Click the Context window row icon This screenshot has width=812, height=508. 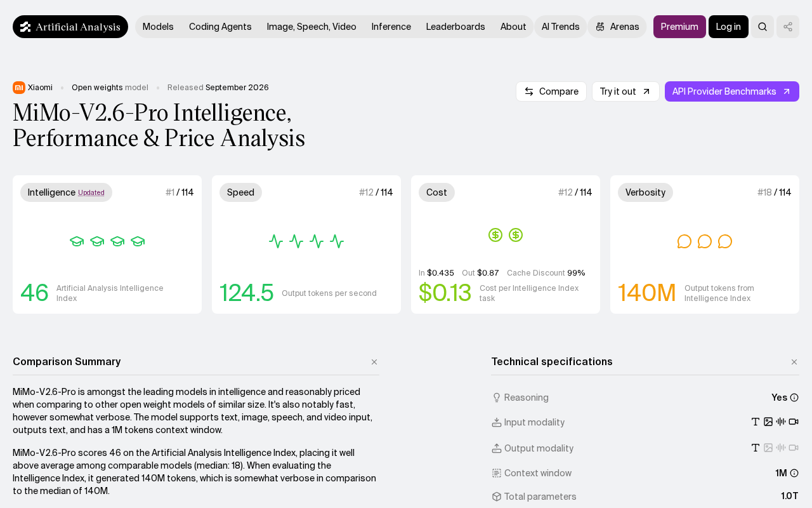497,473
